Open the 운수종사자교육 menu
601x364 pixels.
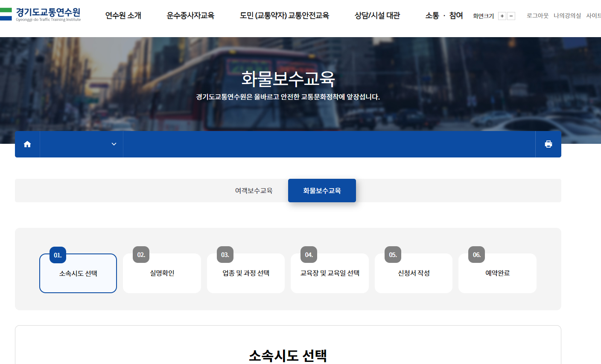[191, 15]
